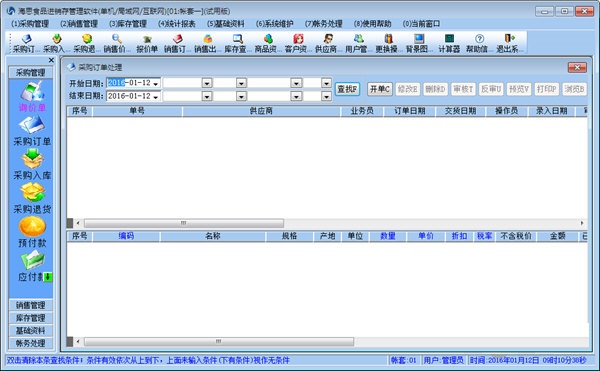Expand second filter dropdown in 结束日期 row
This screenshot has width=600, height=371.
(x=241, y=96)
